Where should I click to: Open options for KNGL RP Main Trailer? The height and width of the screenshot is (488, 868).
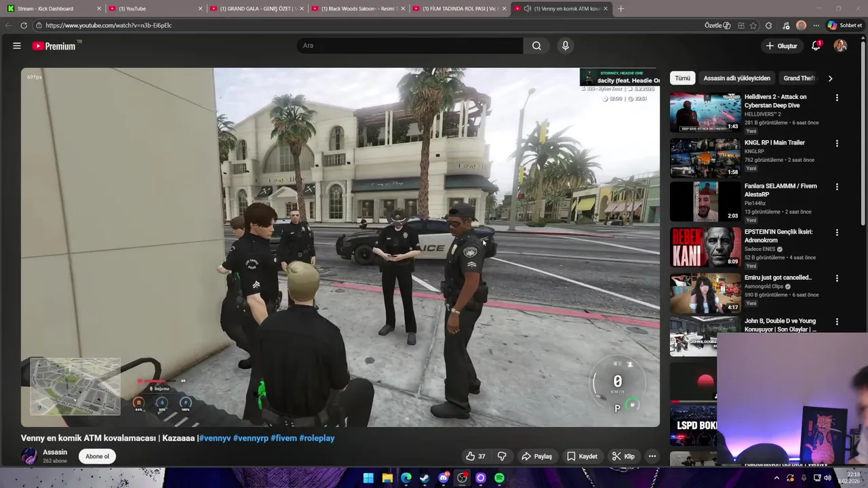(x=837, y=144)
